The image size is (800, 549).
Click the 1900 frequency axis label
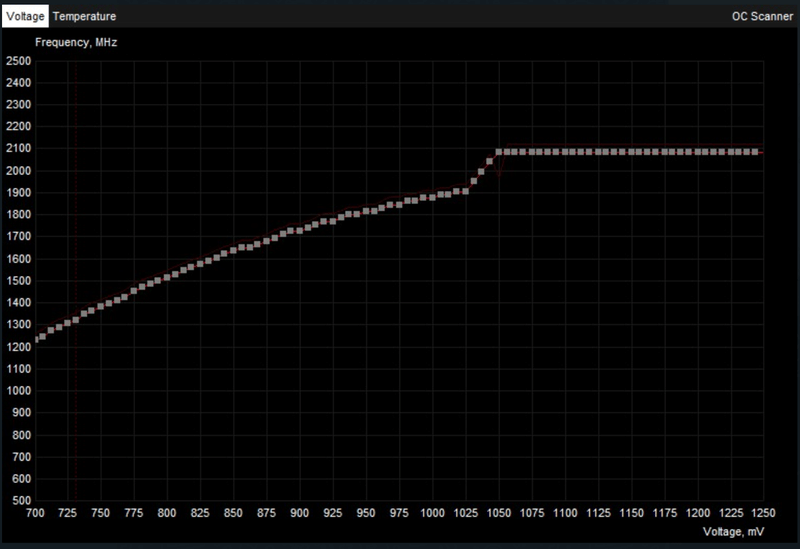point(18,193)
